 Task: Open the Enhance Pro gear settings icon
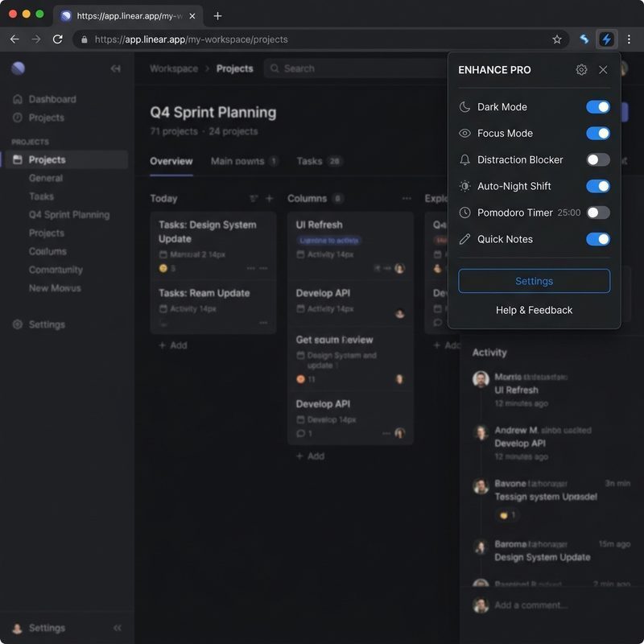click(x=581, y=70)
